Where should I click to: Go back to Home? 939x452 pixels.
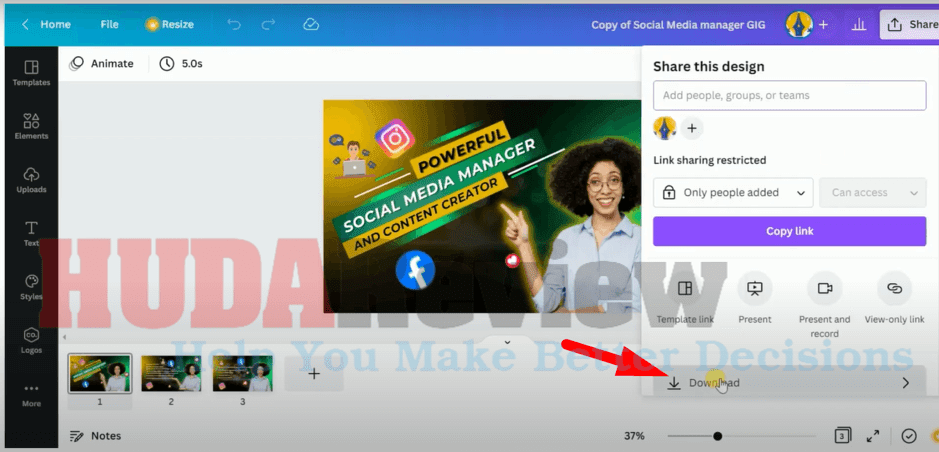click(x=46, y=25)
